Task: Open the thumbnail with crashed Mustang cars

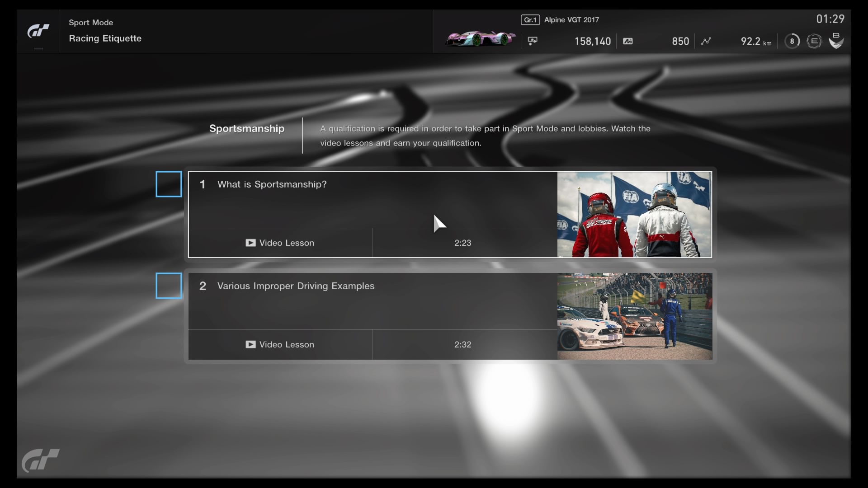Action: tap(634, 316)
